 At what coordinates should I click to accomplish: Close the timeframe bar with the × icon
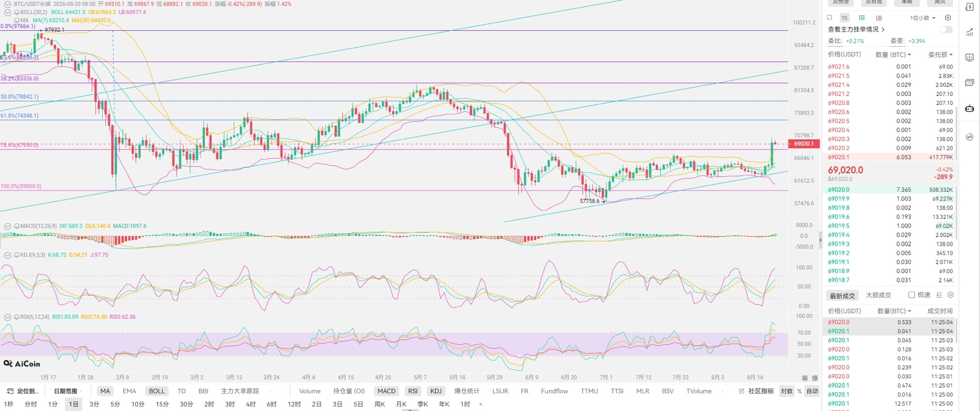481,404
